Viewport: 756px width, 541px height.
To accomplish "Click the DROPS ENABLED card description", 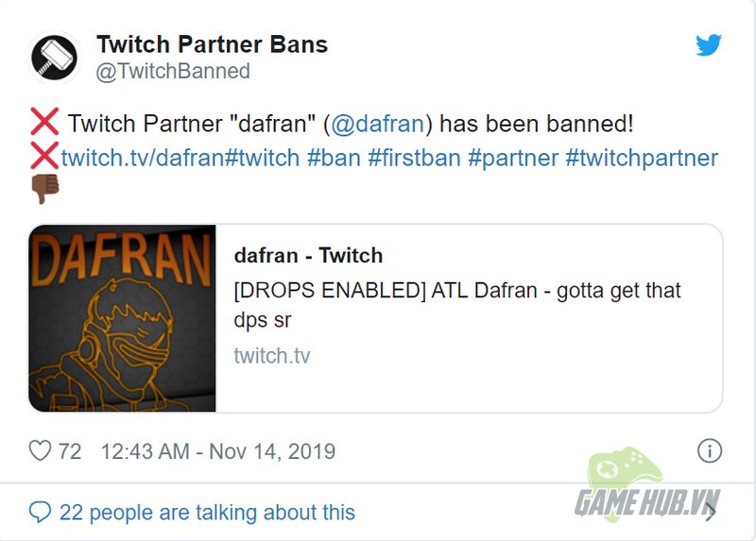I will (x=457, y=305).
